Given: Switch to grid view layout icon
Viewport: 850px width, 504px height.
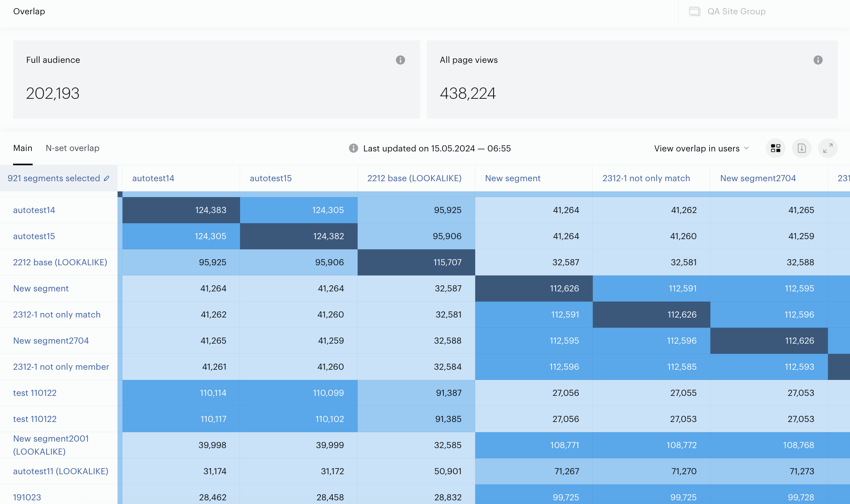Looking at the screenshot, I should tap(775, 148).
